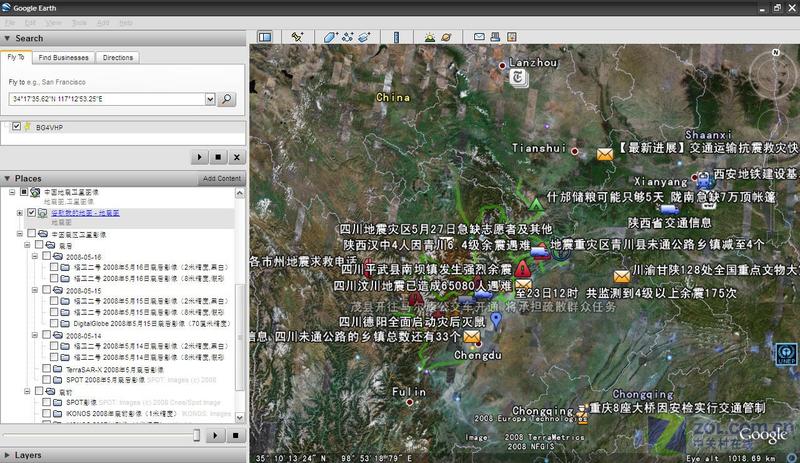This screenshot has width=800, height=463.
Task: Uncheck the BG4VHP search result checkbox
Action: click(16, 126)
